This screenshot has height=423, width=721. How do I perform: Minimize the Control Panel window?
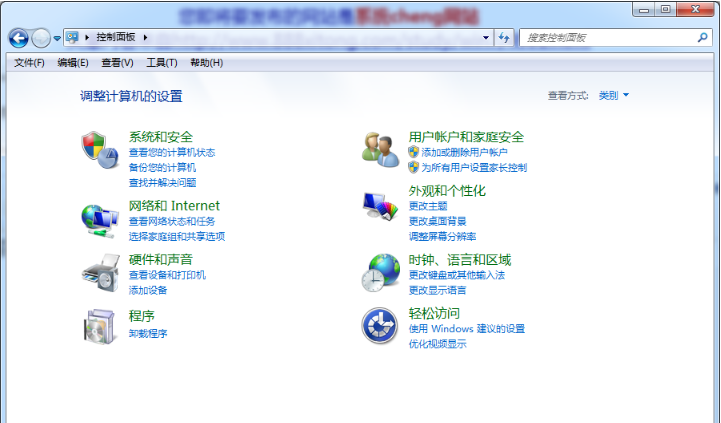click(x=644, y=10)
